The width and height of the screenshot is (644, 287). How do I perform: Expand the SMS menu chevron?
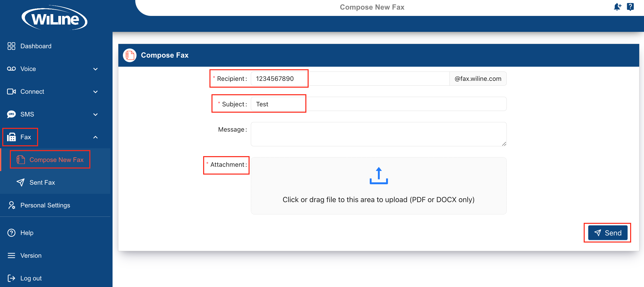(x=95, y=114)
